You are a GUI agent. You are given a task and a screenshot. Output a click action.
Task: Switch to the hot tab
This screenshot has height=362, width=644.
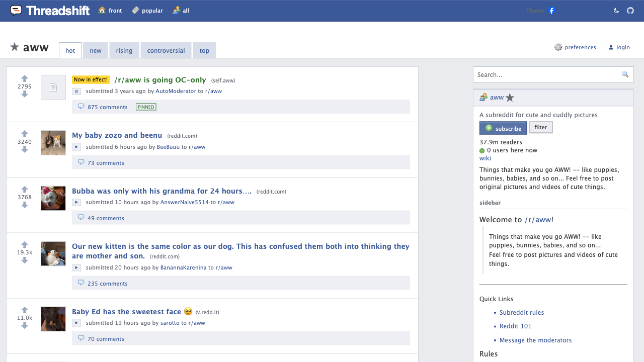(70, 50)
